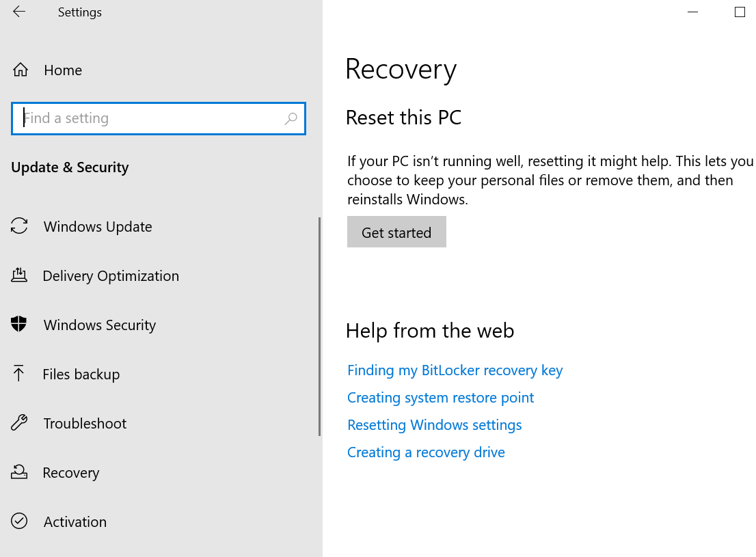Image resolution: width=756 pixels, height=557 pixels.
Task: Click the Delivery Optimization tray icon
Action: tap(19, 275)
